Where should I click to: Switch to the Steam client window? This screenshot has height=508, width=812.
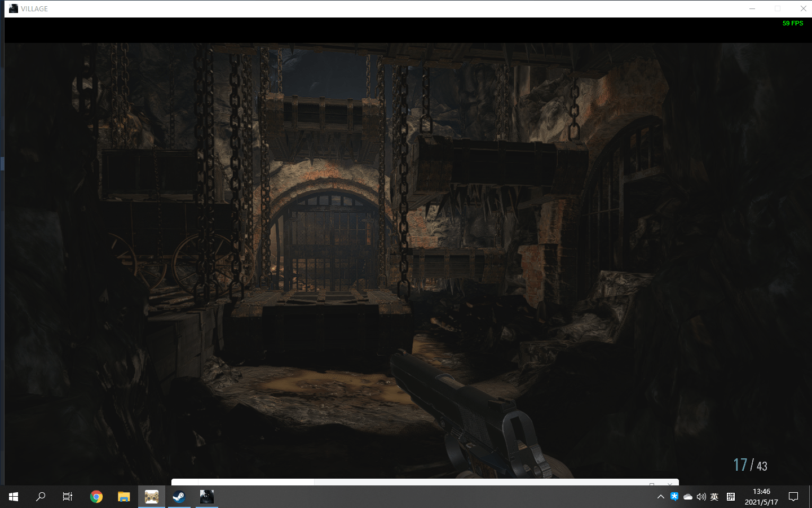click(179, 497)
